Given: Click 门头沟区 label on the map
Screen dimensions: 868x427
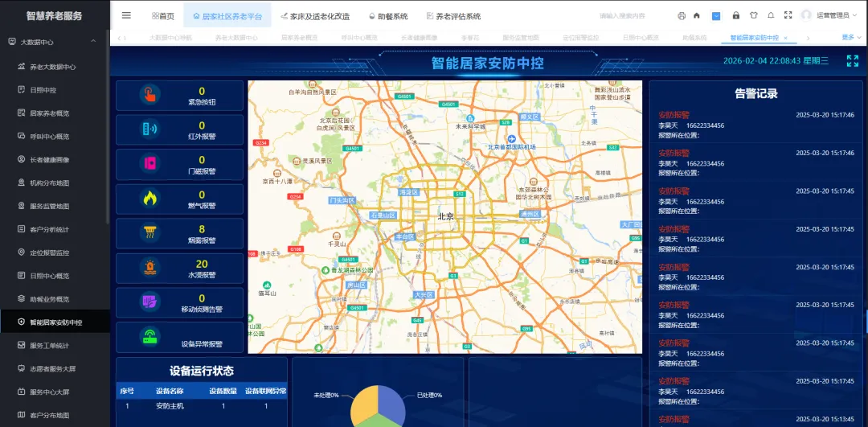Looking at the screenshot, I should pos(342,200).
